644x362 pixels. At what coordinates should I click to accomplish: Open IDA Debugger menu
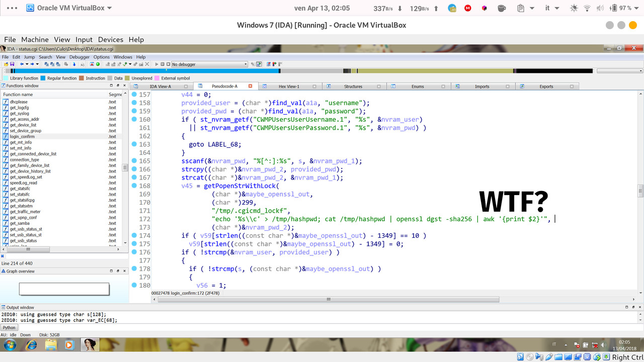pyautogui.click(x=79, y=57)
